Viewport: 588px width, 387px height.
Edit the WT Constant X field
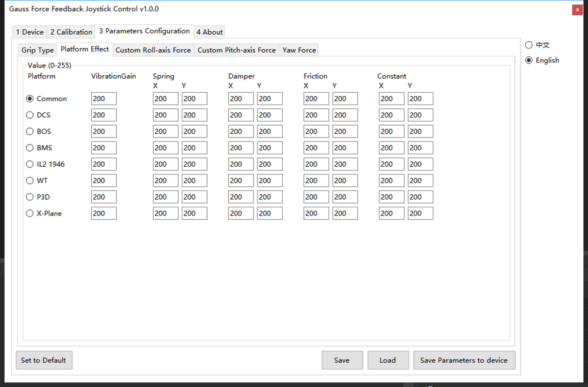tap(392, 180)
